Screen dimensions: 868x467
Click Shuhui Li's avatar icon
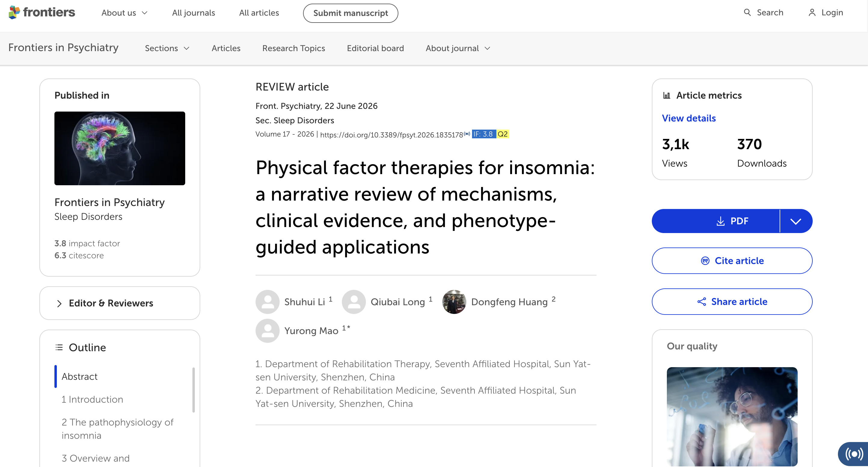(268, 302)
